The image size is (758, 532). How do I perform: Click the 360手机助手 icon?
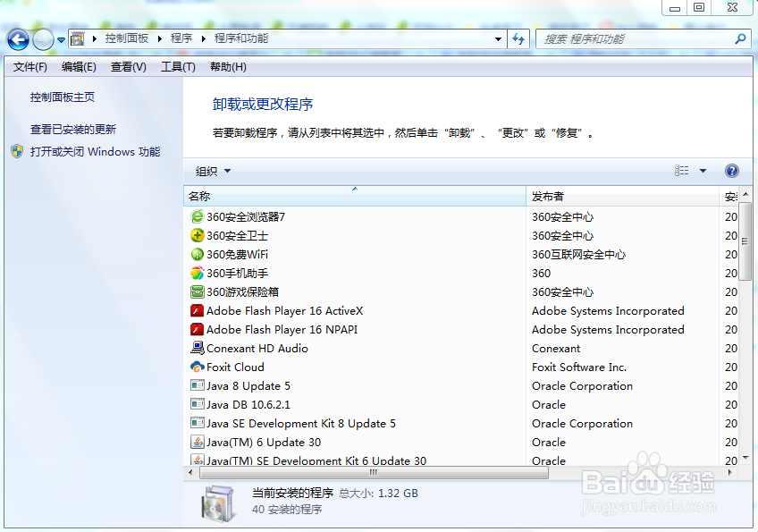(198, 273)
